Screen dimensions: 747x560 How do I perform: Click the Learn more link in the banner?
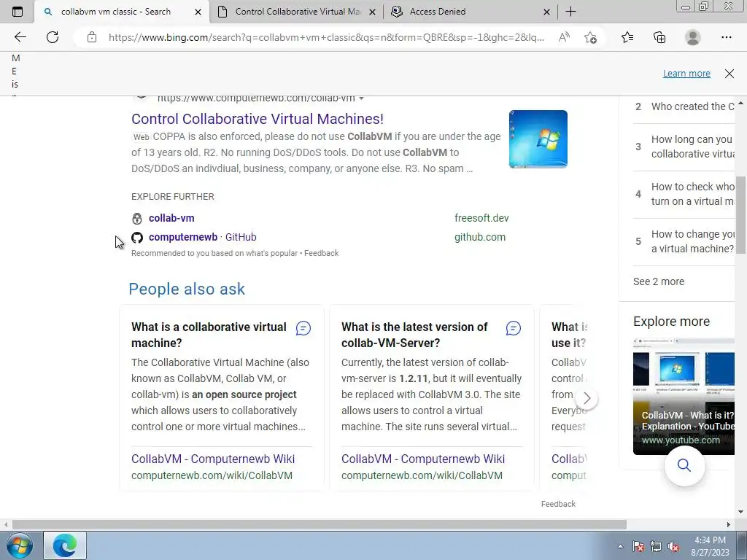(686, 74)
